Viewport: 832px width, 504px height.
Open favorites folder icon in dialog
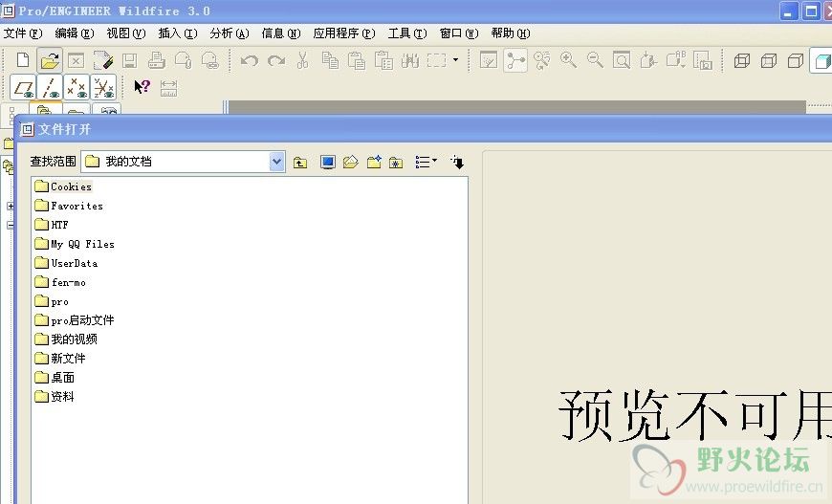pos(396,163)
